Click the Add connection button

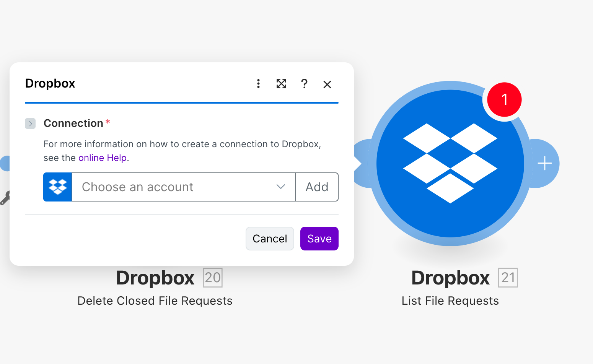pyautogui.click(x=317, y=187)
